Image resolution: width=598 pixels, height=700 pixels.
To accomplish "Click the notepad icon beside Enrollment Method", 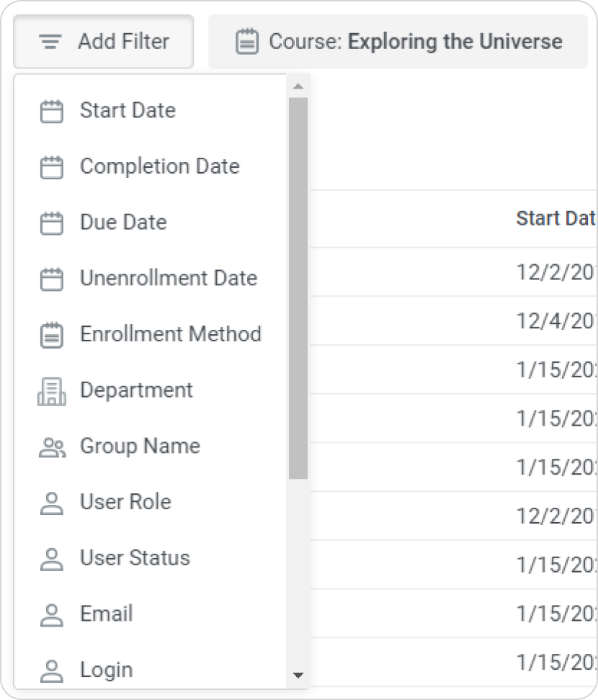I will click(51, 335).
